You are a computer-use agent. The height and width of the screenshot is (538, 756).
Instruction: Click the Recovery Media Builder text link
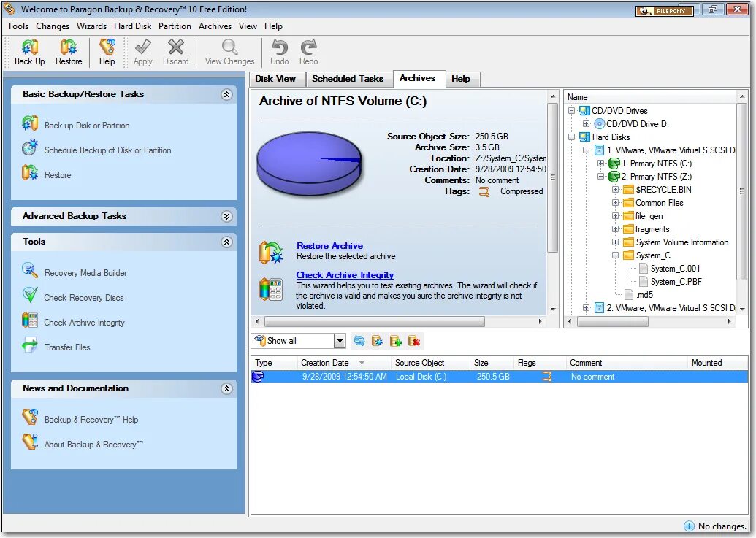85,272
